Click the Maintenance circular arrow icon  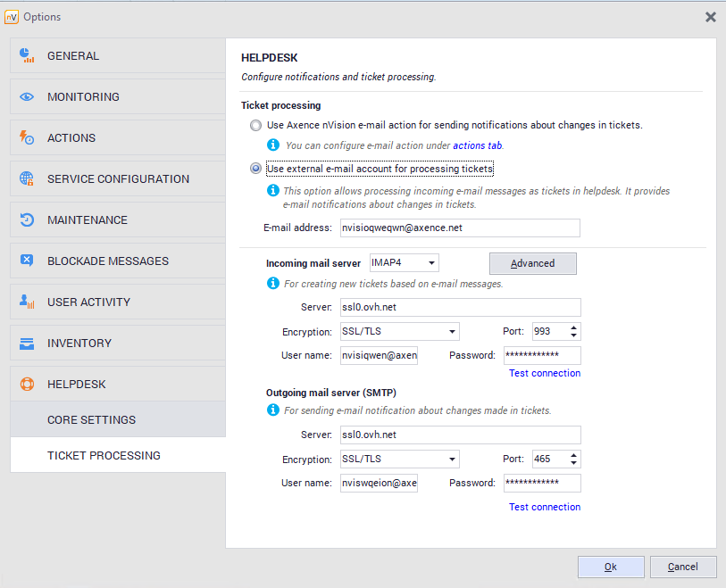[x=27, y=220]
